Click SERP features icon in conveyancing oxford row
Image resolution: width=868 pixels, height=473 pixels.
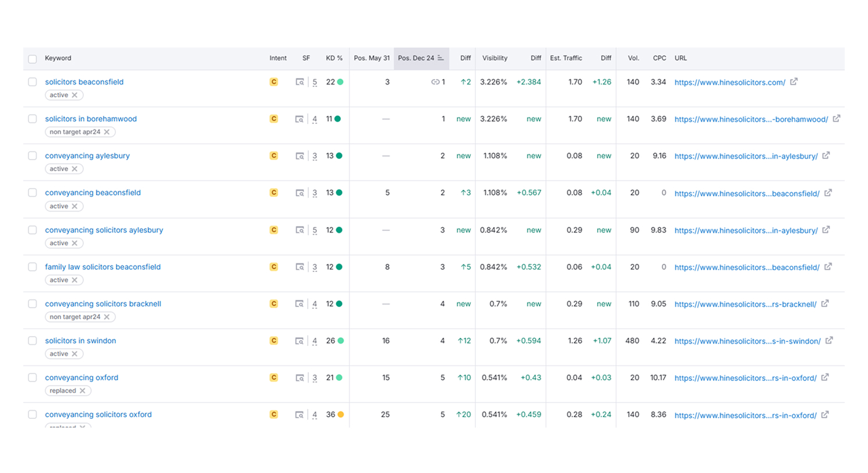point(299,378)
